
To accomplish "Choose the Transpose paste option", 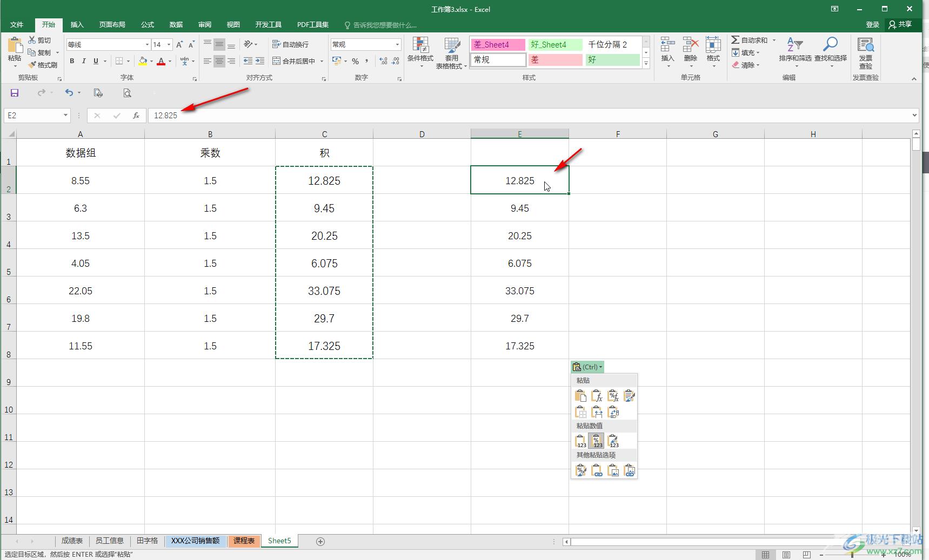I will pyautogui.click(x=613, y=413).
